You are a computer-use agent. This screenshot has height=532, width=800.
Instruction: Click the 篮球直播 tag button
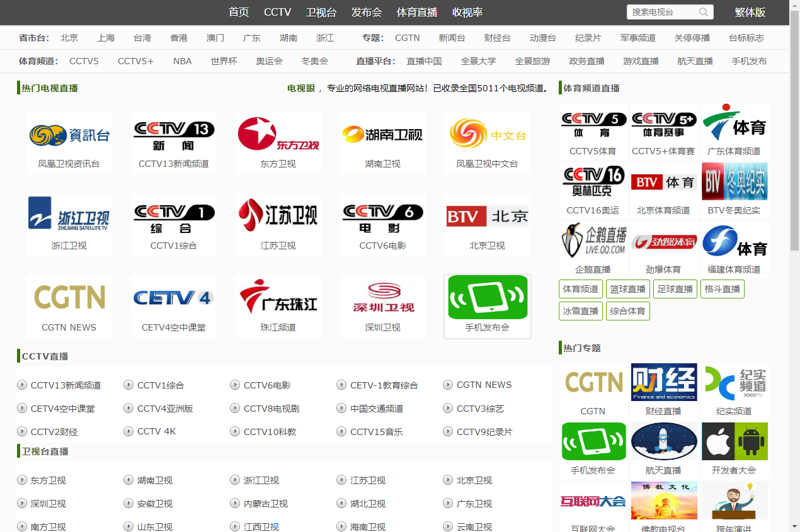point(628,289)
